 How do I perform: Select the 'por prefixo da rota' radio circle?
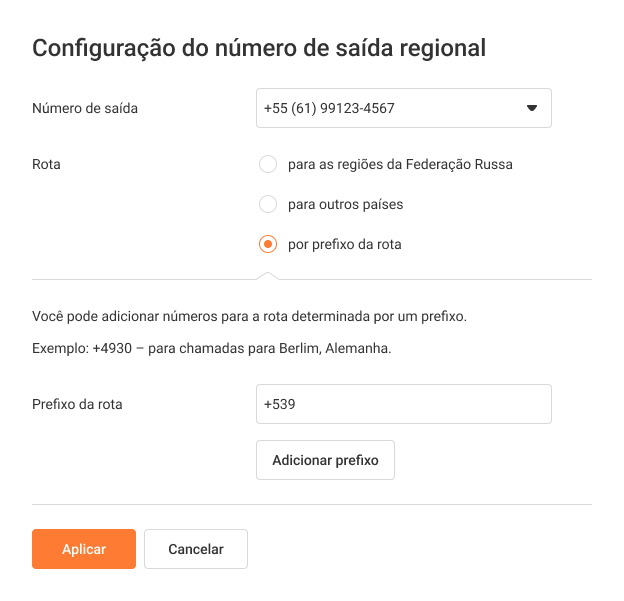coord(267,244)
